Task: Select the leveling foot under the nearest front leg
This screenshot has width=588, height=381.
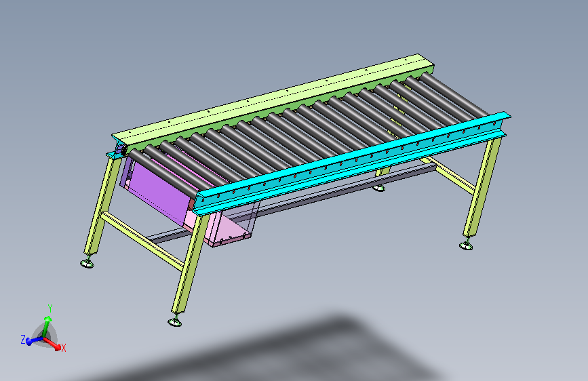Action: 175,322
